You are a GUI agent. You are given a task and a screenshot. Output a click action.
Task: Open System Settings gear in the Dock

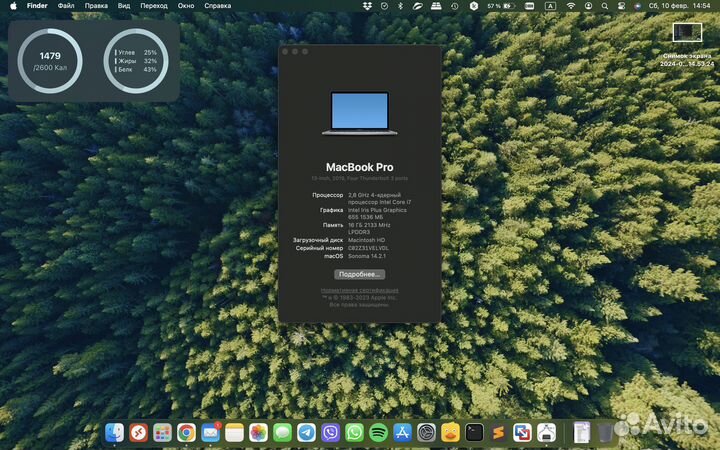(x=426, y=433)
